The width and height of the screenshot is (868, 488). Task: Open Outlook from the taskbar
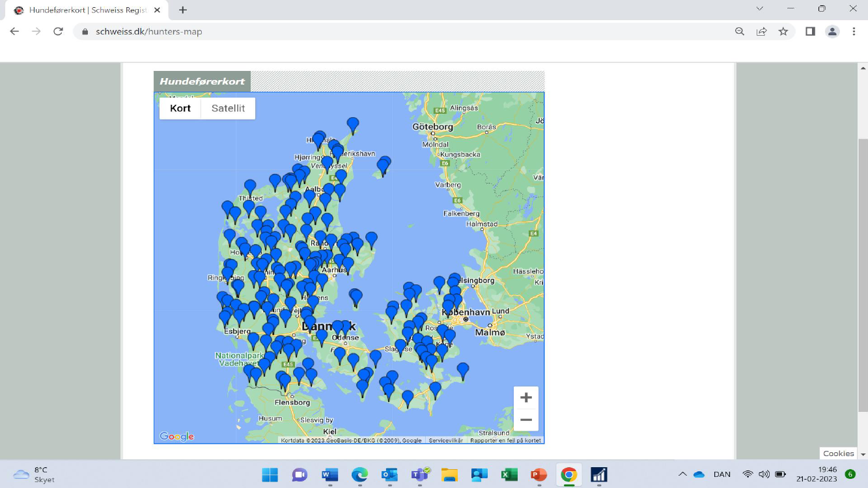click(x=389, y=474)
